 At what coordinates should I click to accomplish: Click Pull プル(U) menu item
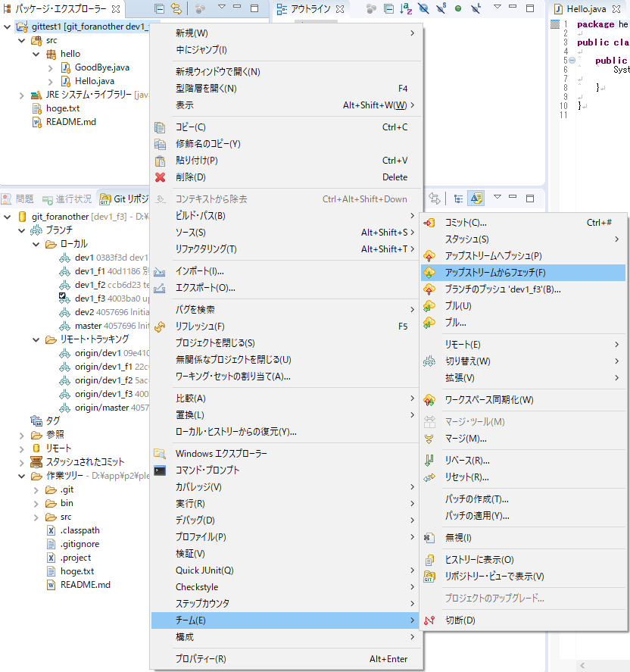(x=523, y=306)
